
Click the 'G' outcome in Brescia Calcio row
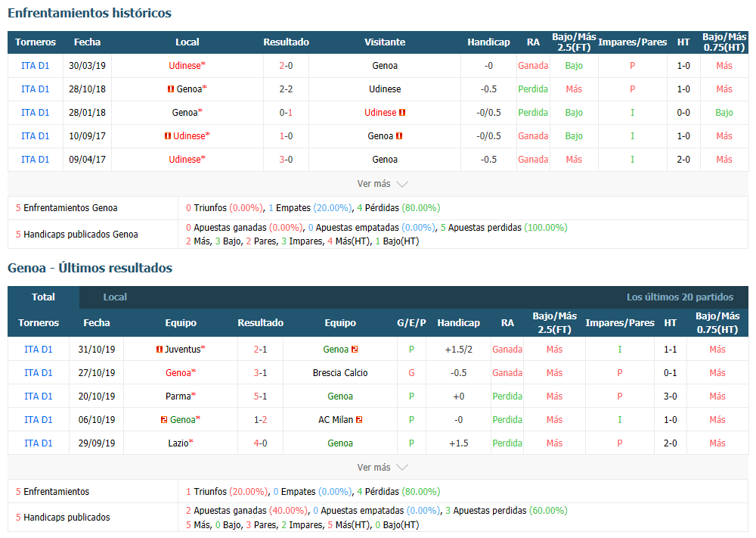click(411, 373)
